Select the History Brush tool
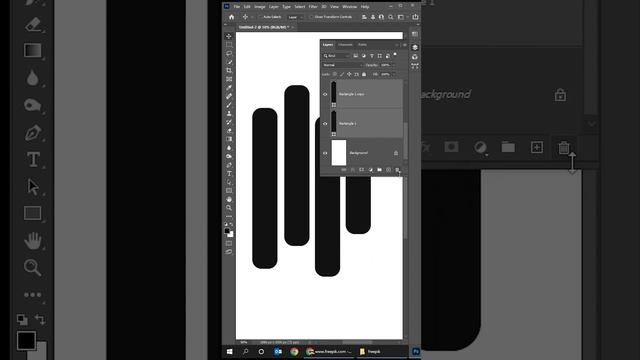This screenshot has height=360, width=640. click(229, 122)
